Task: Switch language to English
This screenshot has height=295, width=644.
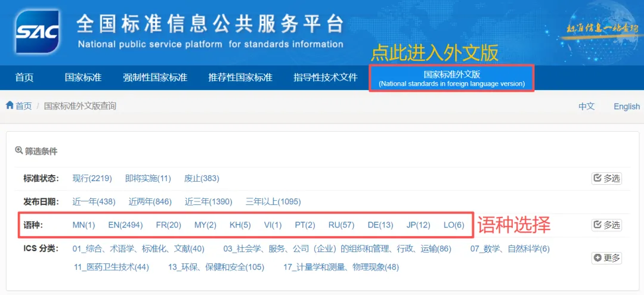Action: [x=627, y=107]
